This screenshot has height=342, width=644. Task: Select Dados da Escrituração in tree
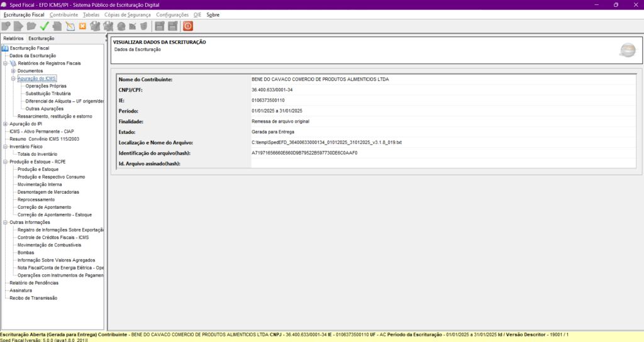pyautogui.click(x=33, y=56)
